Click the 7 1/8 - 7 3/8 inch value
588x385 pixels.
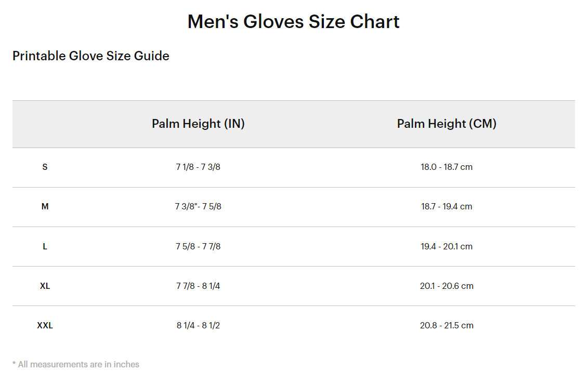[198, 167]
